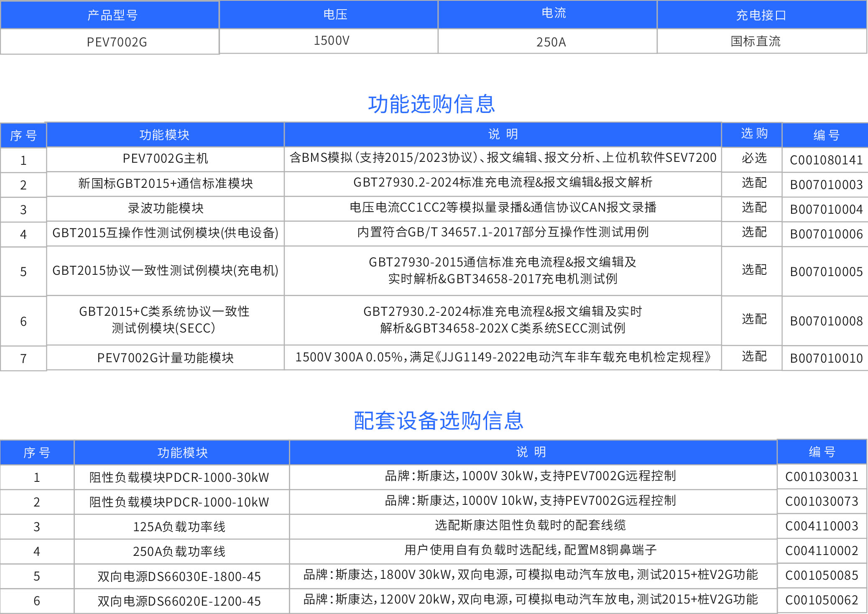Select the PEV7002G model cell
This screenshot has height=614, width=868.
click(x=117, y=42)
